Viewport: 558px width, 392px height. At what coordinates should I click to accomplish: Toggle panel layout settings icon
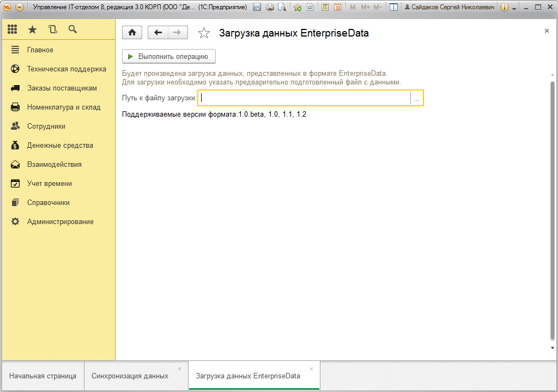point(393,7)
